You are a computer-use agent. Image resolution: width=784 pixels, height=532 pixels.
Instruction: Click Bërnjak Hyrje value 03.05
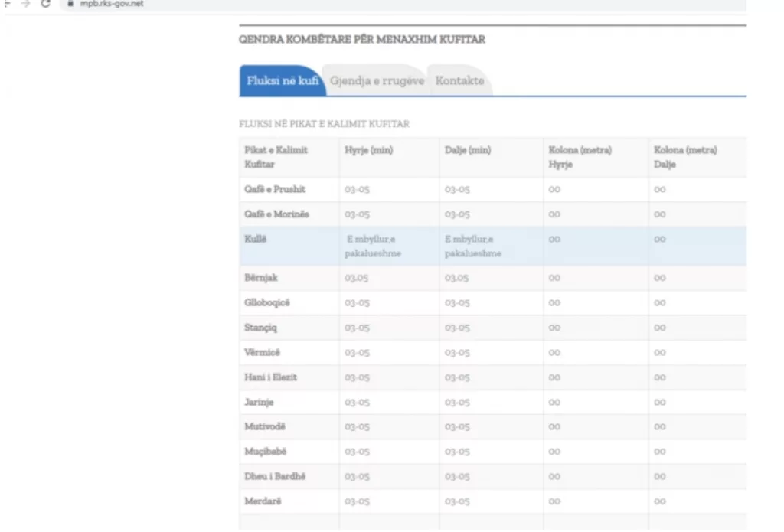[x=357, y=278]
